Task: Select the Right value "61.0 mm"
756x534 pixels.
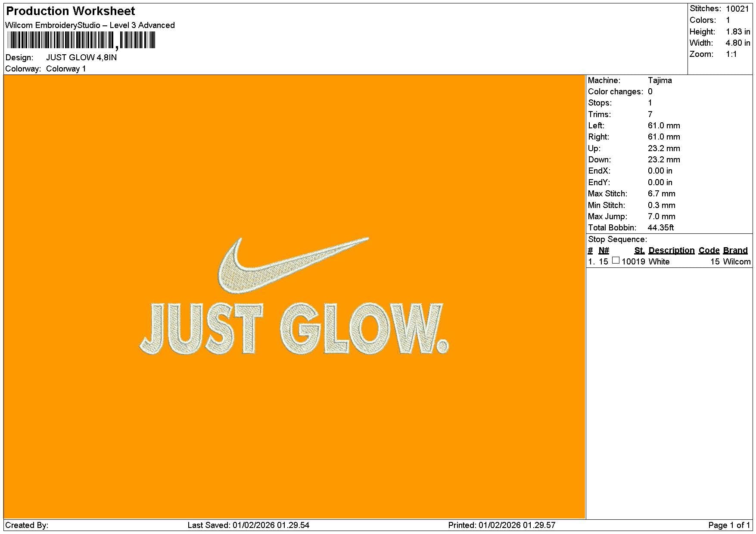Action: click(x=664, y=137)
